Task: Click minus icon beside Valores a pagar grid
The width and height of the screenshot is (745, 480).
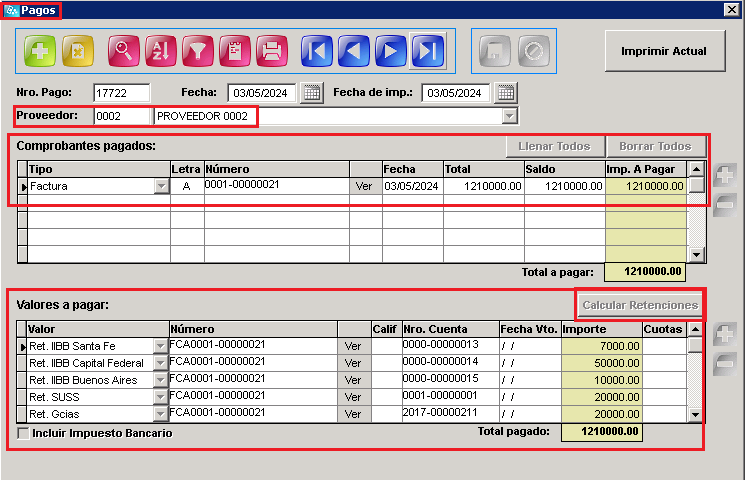Action: click(724, 364)
